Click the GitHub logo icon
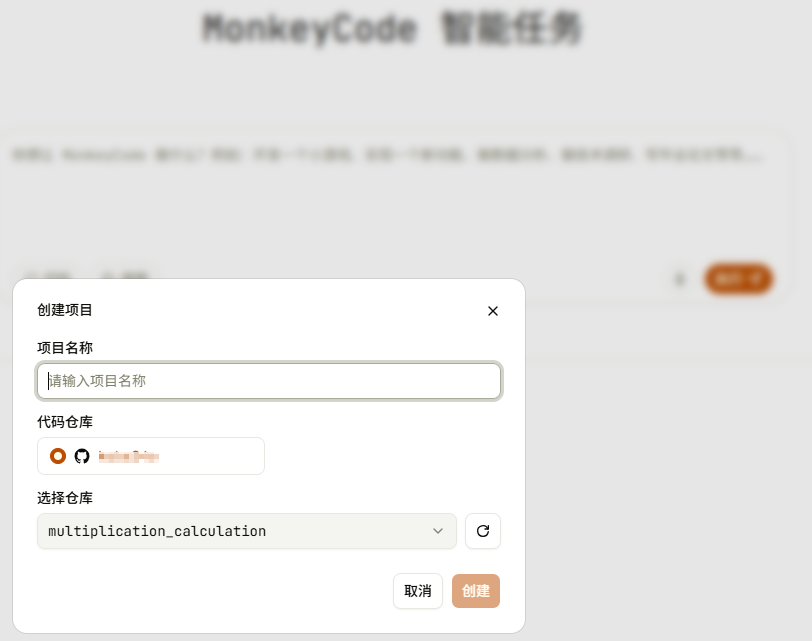812x641 pixels. pyautogui.click(x=82, y=456)
